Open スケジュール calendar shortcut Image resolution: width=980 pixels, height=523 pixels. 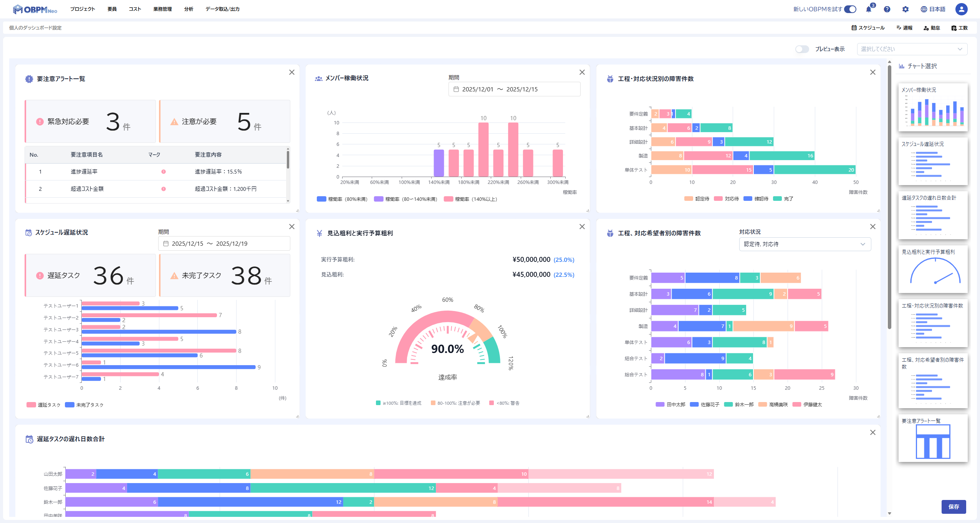(x=868, y=28)
